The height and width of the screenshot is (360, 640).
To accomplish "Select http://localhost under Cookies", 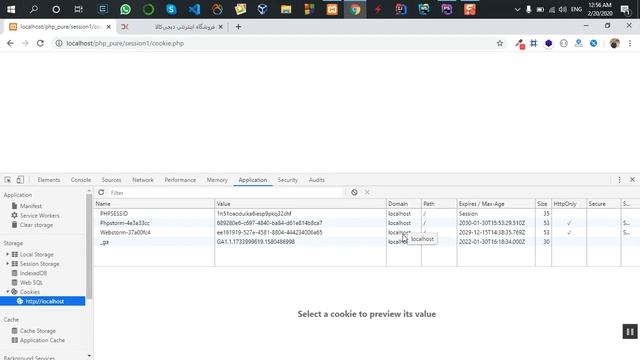I will click(x=42, y=301).
